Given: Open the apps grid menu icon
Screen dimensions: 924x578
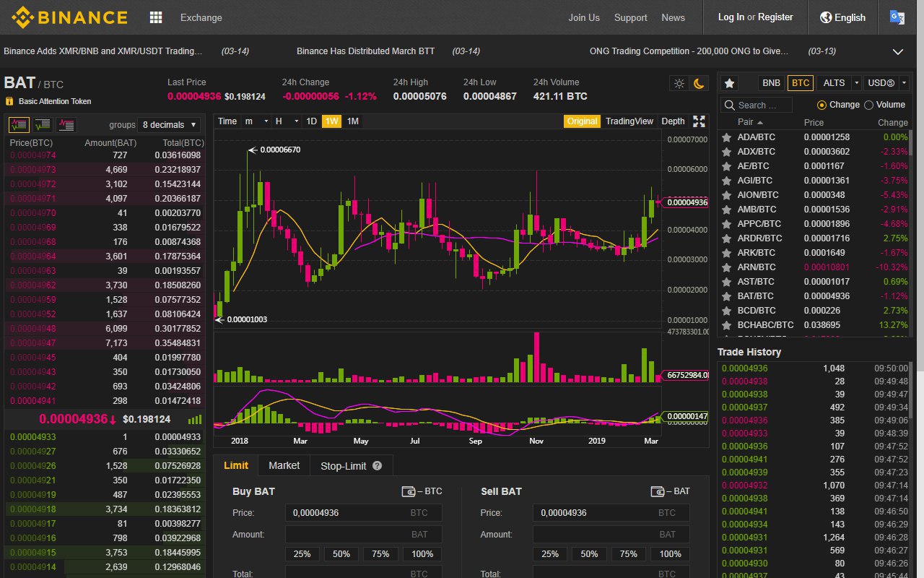Looking at the screenshot, I should [156, 17].
